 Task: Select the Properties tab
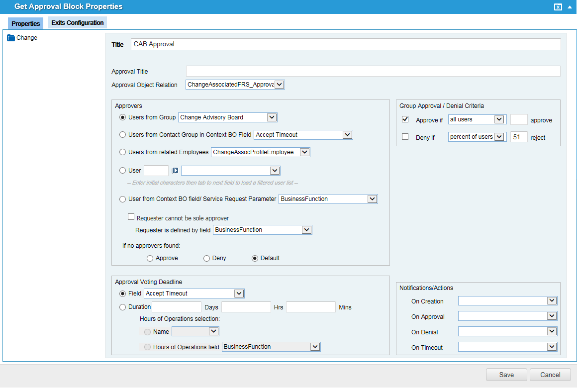pos(26,23)
